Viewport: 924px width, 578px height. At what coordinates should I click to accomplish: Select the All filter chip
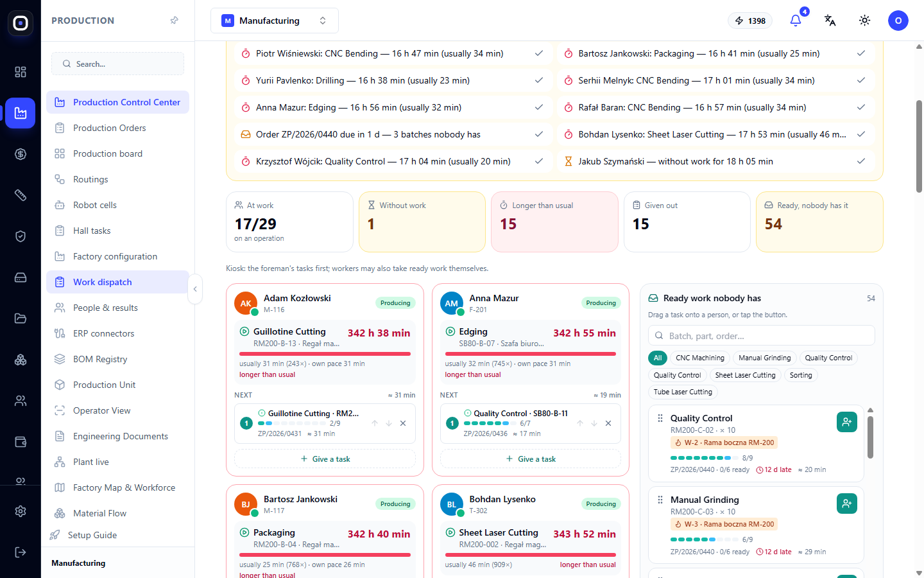click(658, 358)
